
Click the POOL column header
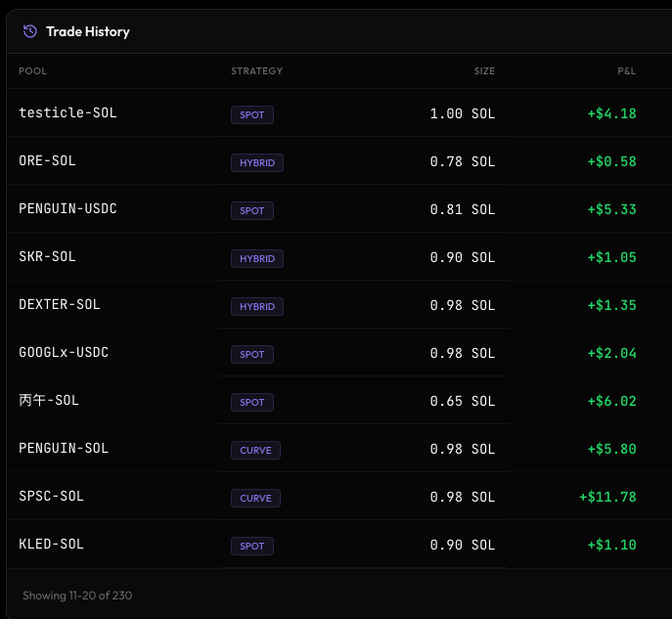(x=32, y=71)
